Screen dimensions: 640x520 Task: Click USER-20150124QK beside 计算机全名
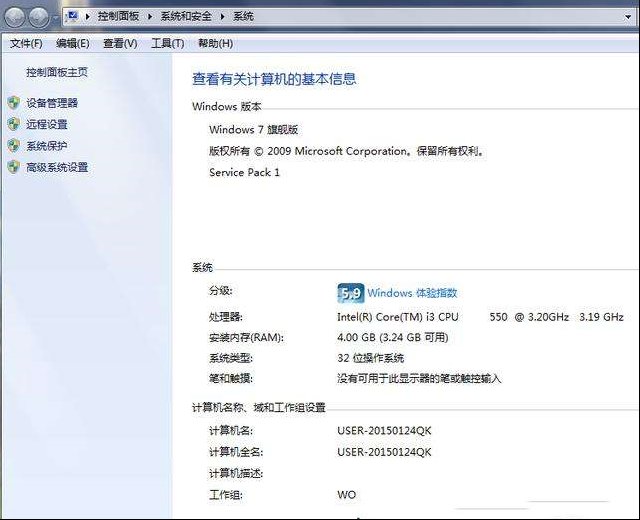click(384, 452)
